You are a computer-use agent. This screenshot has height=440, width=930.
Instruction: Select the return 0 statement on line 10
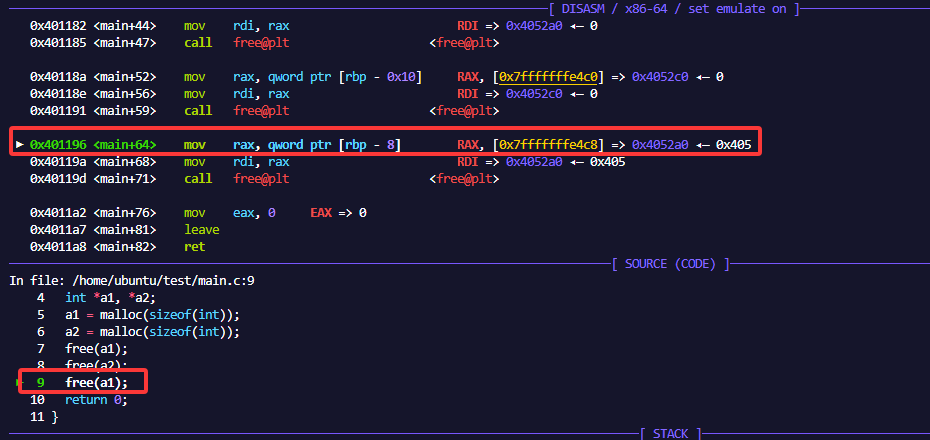(x=96, y=400)
